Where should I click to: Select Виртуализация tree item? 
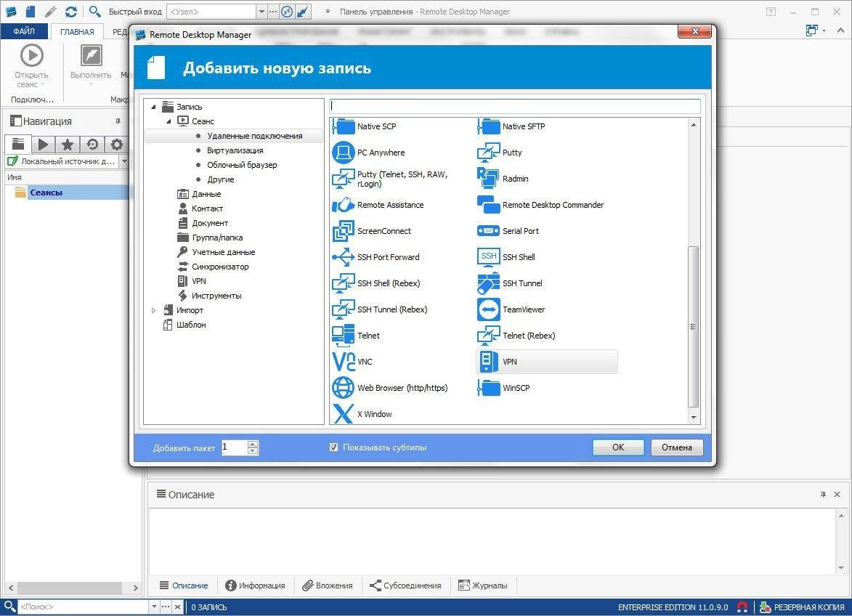pyautogui.click(x=235, y=150)
